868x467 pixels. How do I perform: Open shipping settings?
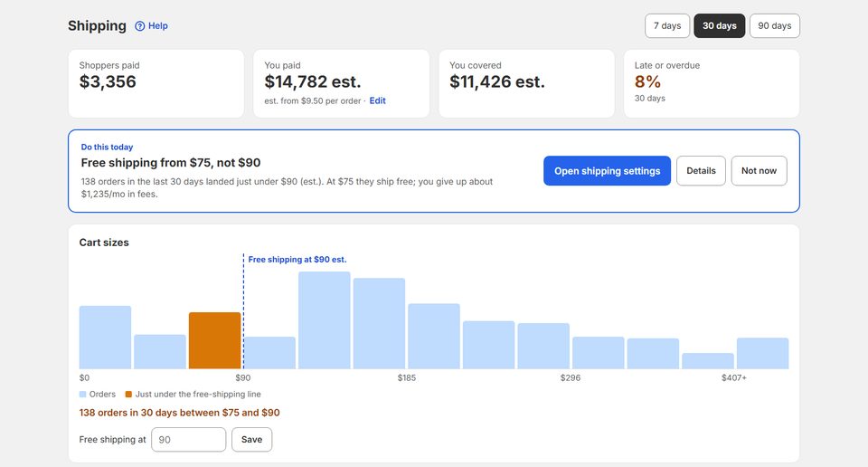click(607, 171)
